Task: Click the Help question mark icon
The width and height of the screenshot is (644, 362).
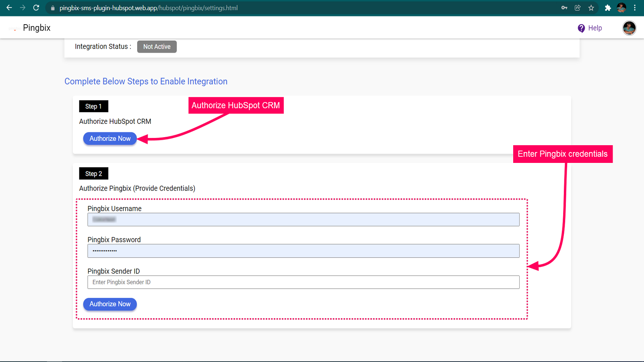Action: [x=581, y=28]
